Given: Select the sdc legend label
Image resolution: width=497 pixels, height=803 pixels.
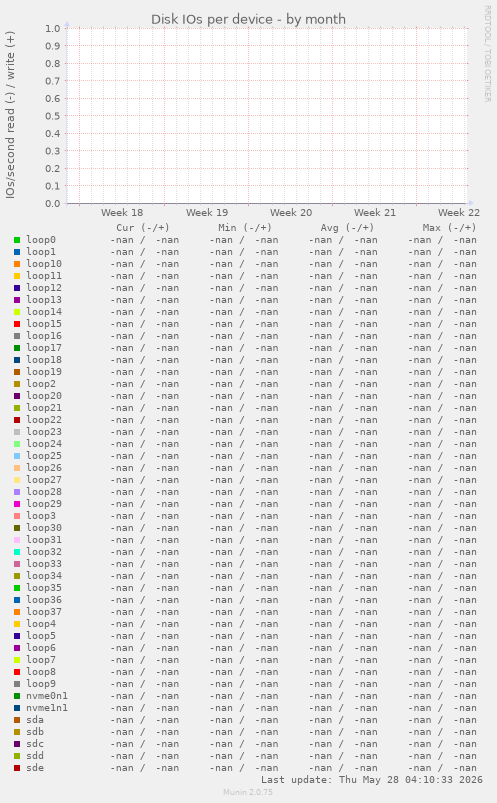Looking at the screenshot, I should coord(35,744).
